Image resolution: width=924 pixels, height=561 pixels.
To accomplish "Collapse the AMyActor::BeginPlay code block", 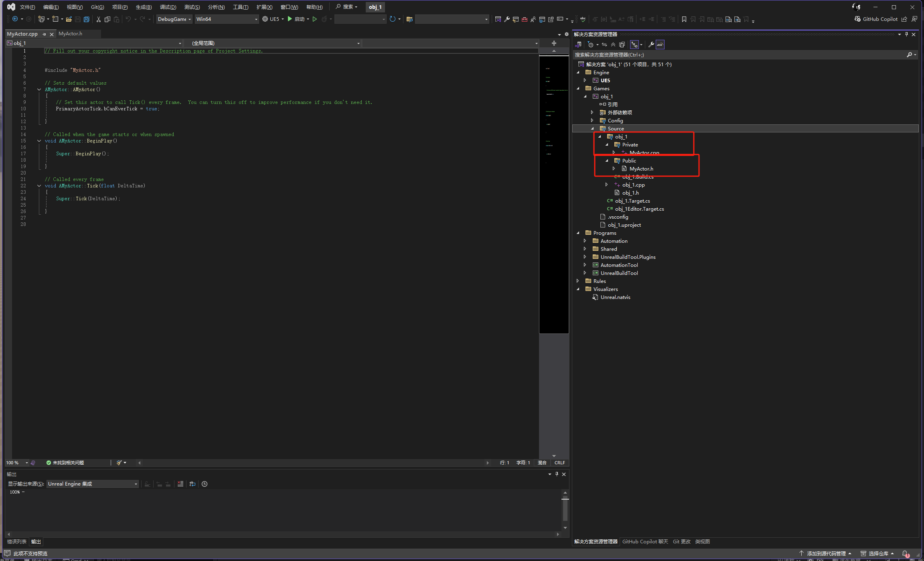I will 39,141.
